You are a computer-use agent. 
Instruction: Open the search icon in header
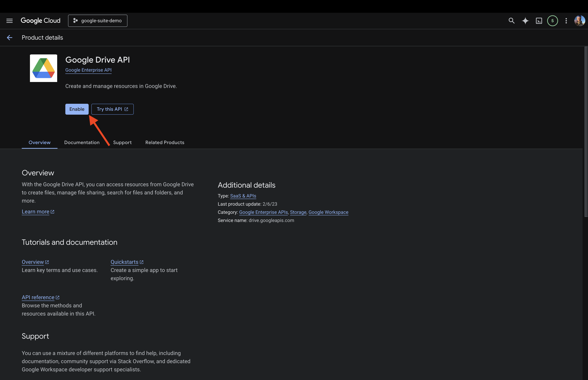click(511, 21)
